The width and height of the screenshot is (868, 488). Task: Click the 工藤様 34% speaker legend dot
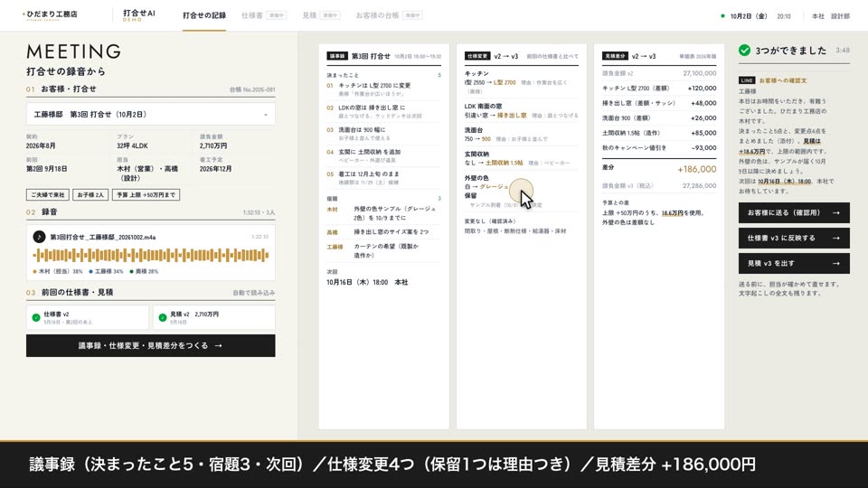90,272
